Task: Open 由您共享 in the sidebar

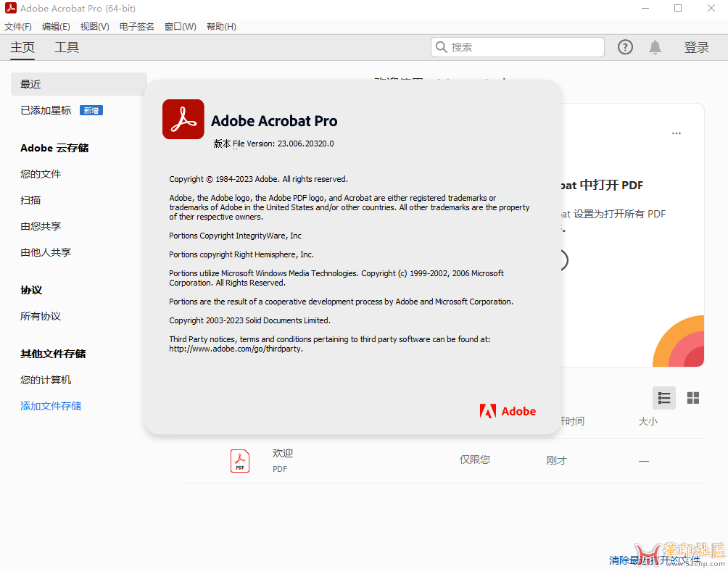Action: click(x=41, y=226)
